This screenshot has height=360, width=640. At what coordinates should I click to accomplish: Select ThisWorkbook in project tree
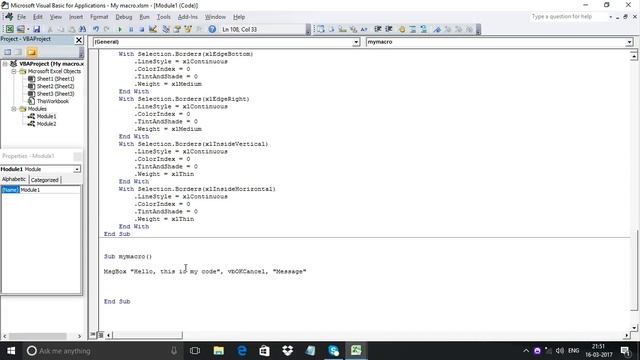(x=53, y=101)
